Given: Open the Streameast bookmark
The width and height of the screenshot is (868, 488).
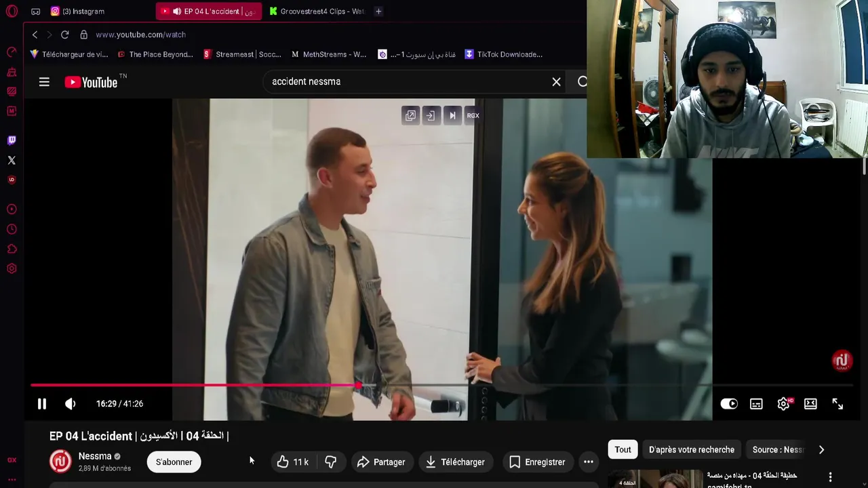Looking at the screenshot, I should (x=242, y=54).
